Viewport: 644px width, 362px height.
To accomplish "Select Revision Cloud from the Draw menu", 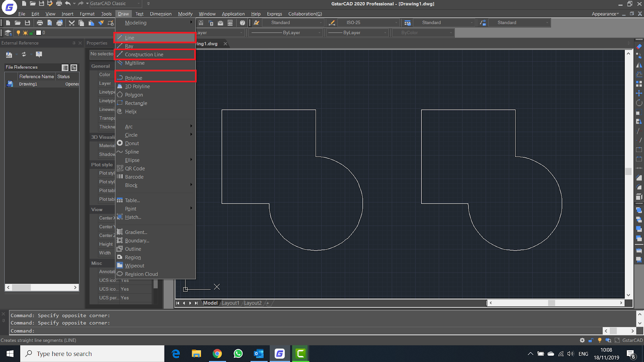I will [141, 274].
